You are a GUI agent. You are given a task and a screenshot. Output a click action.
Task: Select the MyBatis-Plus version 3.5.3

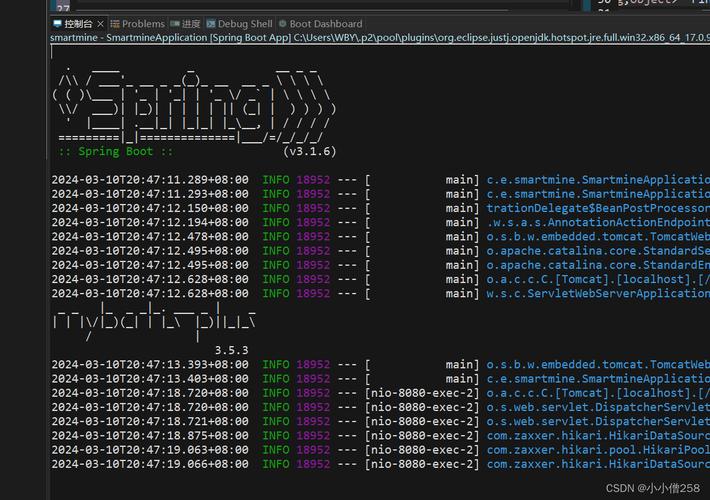[x=231, y=351]
